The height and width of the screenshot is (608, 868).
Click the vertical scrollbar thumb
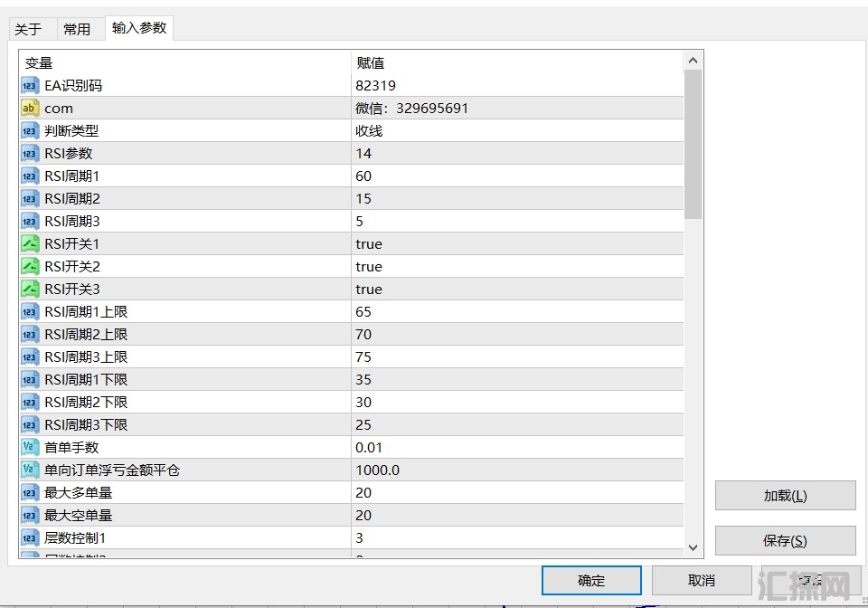(693, 145)
